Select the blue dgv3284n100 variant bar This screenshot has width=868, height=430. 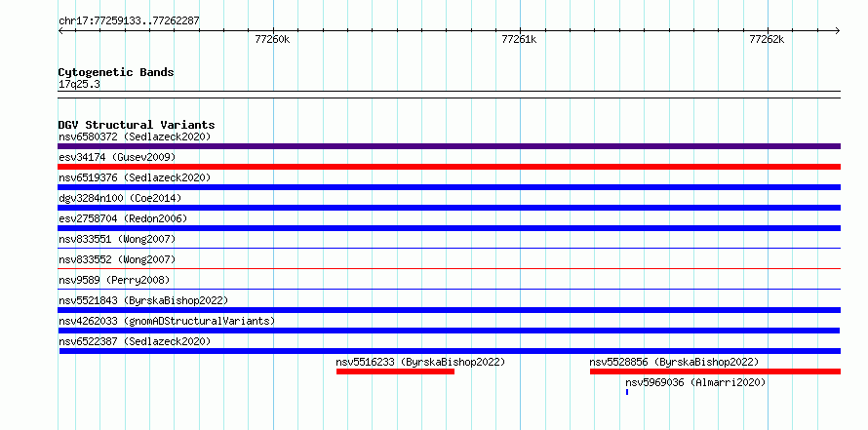pos(449,208)
